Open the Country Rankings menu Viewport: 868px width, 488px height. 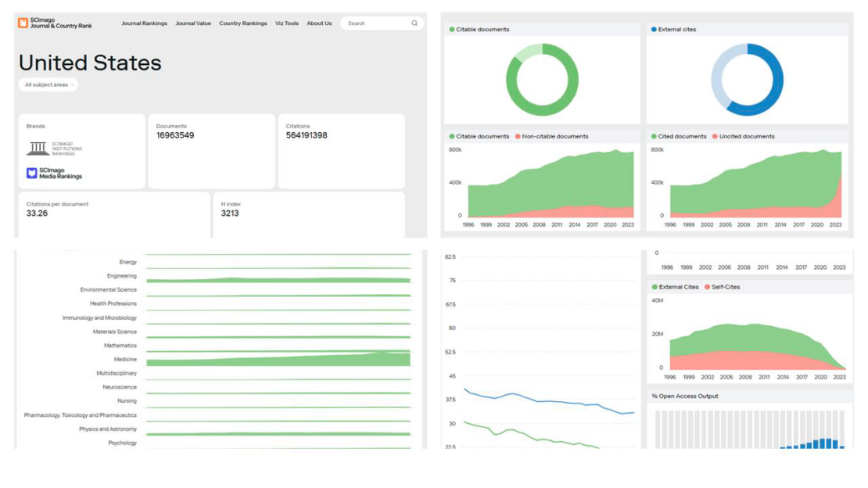pyautogui.click(x=242, y=23)
